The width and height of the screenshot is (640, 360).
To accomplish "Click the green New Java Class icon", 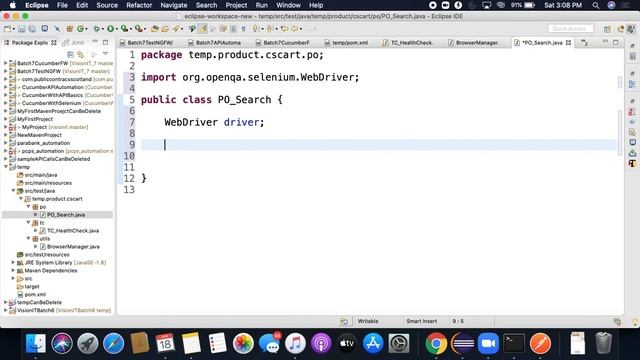I will (80, 29).
